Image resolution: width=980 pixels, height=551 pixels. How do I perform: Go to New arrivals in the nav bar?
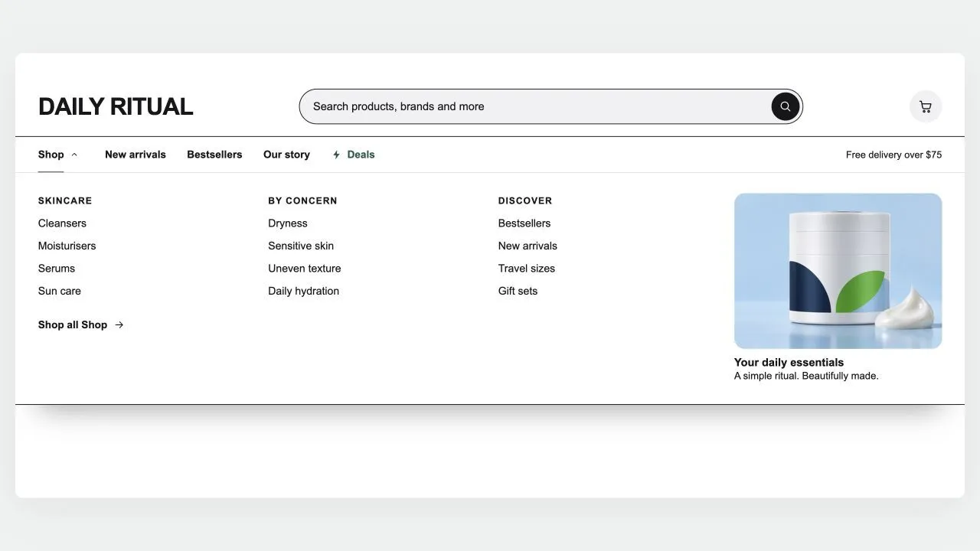[136, 155]
